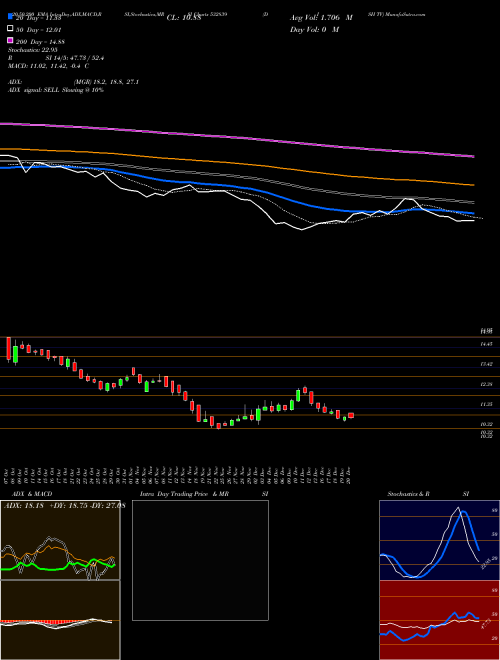Click the last red candlestick on the chart
This screenshot has height=660, width=500.
tap(351, 415)
